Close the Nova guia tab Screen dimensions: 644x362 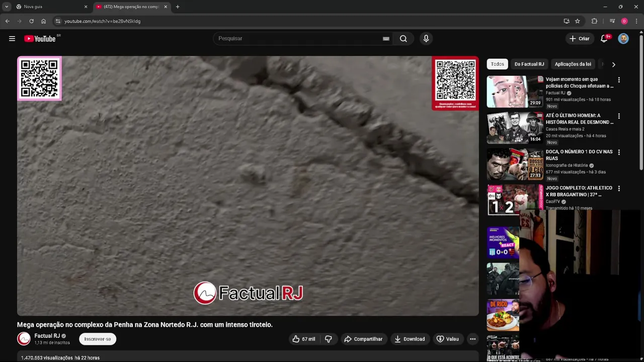pos(86,7)
